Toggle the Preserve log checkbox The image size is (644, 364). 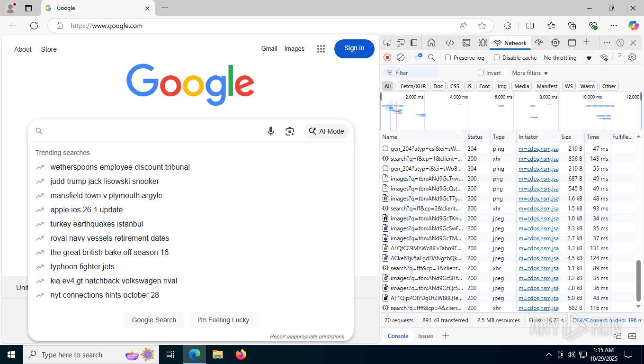coord(448,57)
